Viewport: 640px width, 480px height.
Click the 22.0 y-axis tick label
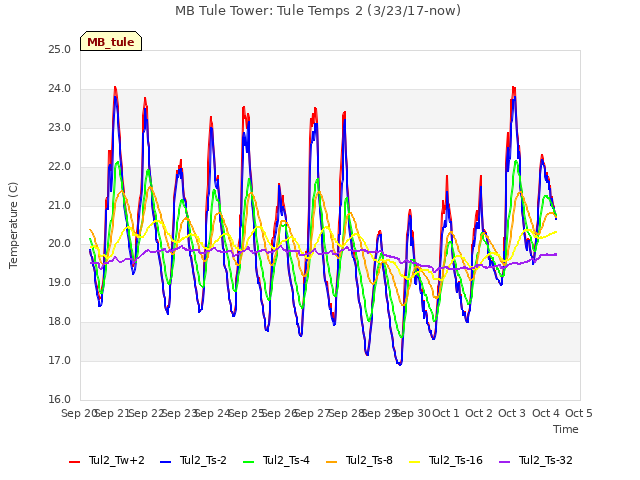tap(60, 167)
